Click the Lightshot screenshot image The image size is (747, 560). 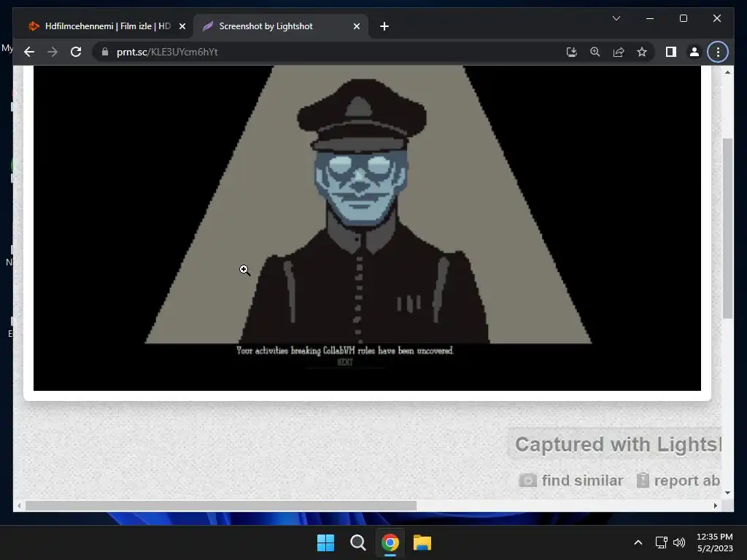[367, 228]
